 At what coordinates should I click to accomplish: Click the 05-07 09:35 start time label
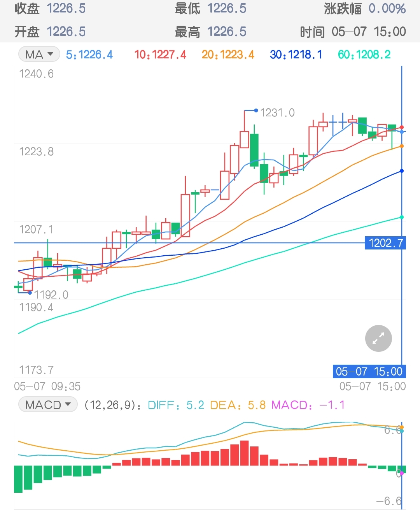pos(47,386)
